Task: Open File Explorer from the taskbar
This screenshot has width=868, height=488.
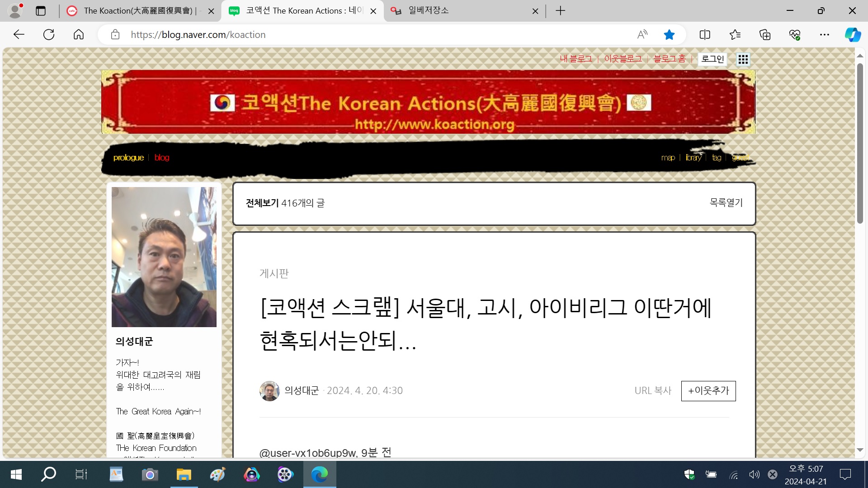Action: (184, 474)
